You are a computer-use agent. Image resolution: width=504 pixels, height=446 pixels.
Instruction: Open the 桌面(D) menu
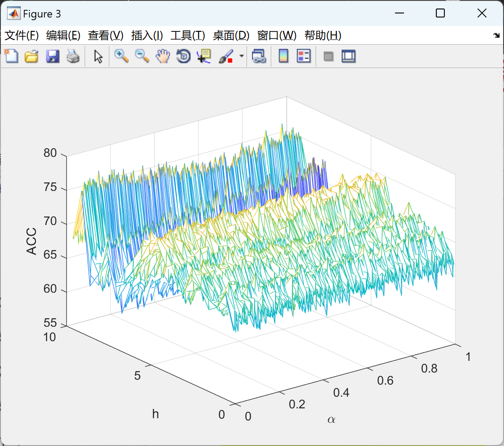231,35
